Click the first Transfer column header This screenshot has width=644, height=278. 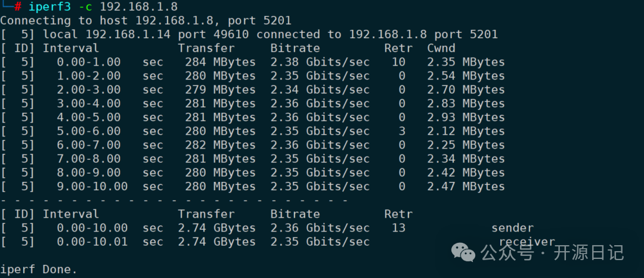[206, 48]
